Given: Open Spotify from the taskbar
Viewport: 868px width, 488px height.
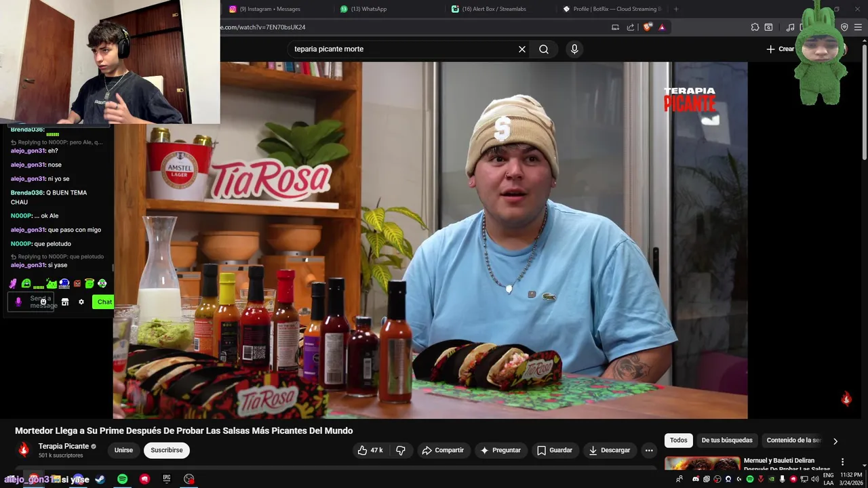Looking at the screenshot, I should coord(122,479).
